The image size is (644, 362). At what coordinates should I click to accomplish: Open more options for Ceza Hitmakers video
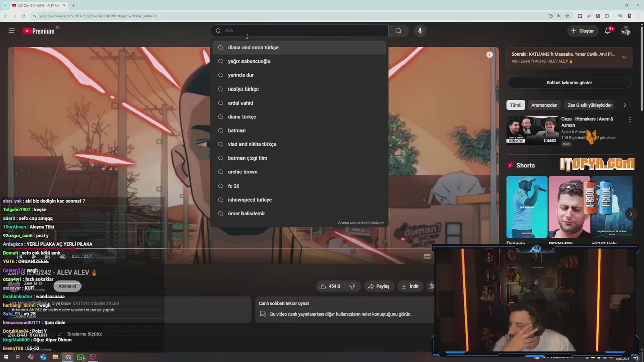[630, 120]
